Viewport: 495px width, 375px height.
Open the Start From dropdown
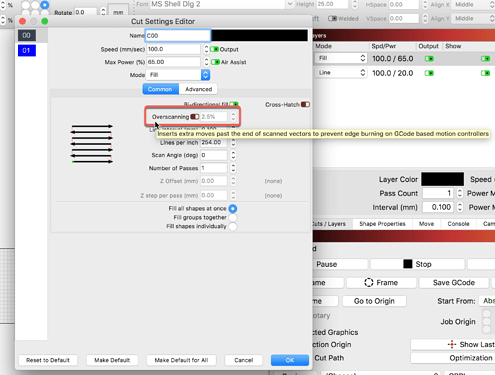[x=487, y=301]
